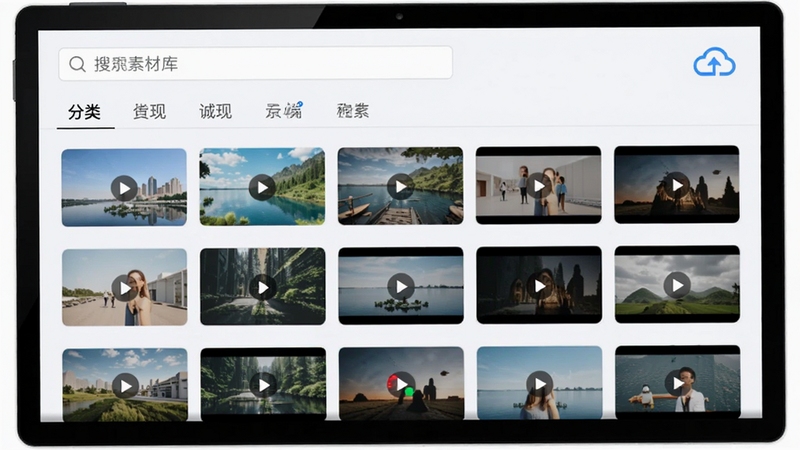Play the forest river video
This screenshot has width=800, height=450.
coord(263,384)
